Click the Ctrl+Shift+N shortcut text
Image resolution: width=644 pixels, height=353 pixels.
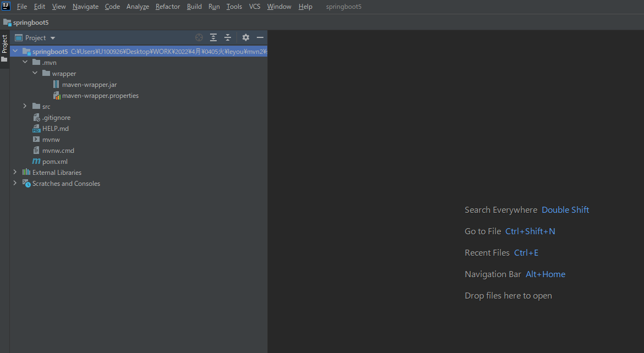click(x=530, y=231)
